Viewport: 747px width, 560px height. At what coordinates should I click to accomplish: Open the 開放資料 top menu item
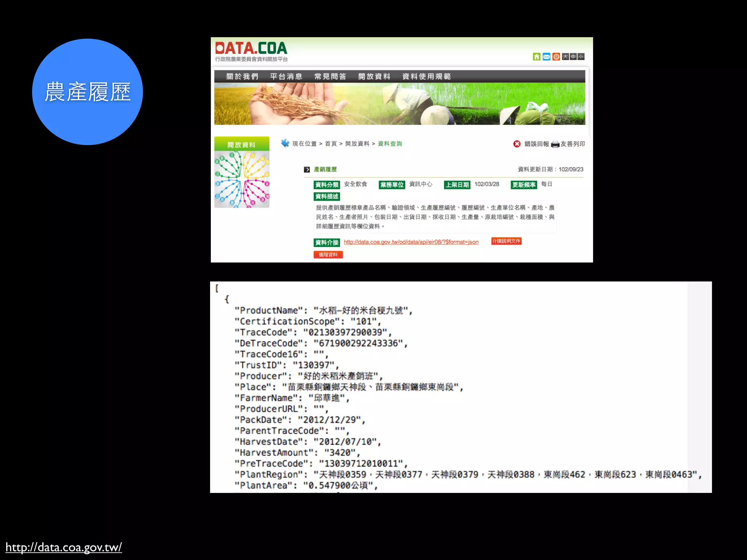click(374, 77)
